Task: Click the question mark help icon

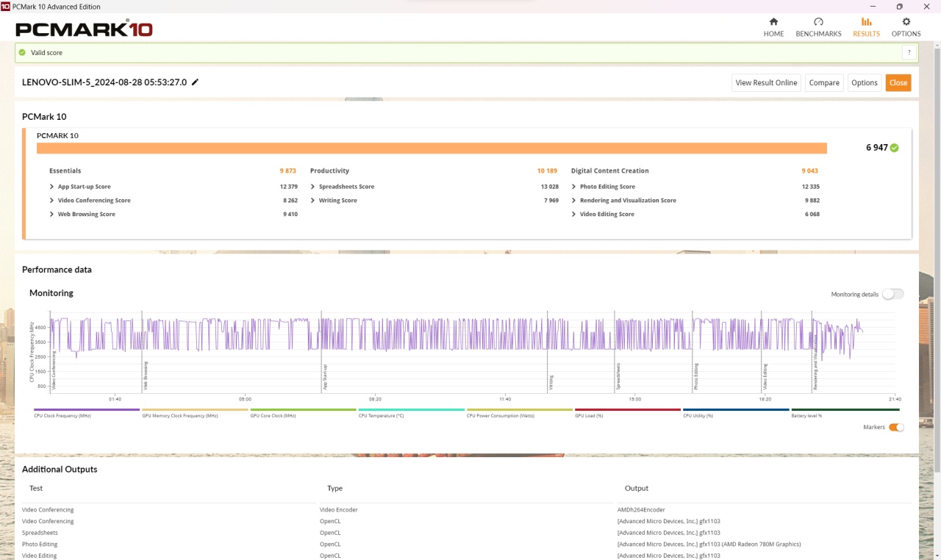Action: 909,53
